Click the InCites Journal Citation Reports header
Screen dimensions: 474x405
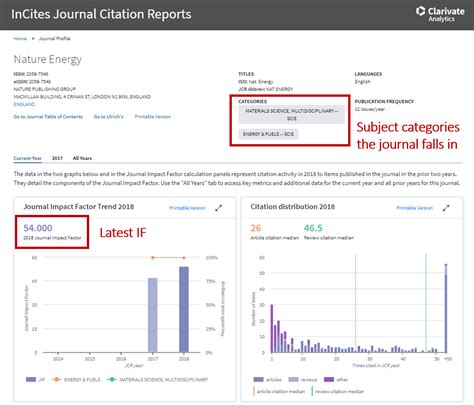click(x=101, y=14)
